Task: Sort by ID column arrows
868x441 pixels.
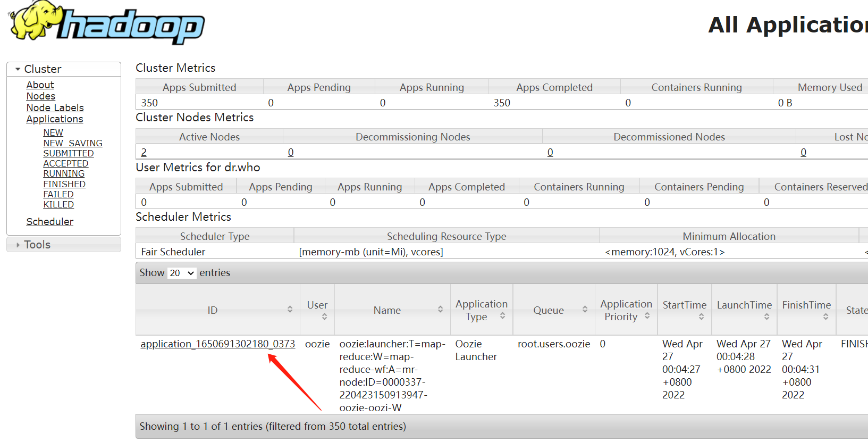Action: [x=290, y=309]
